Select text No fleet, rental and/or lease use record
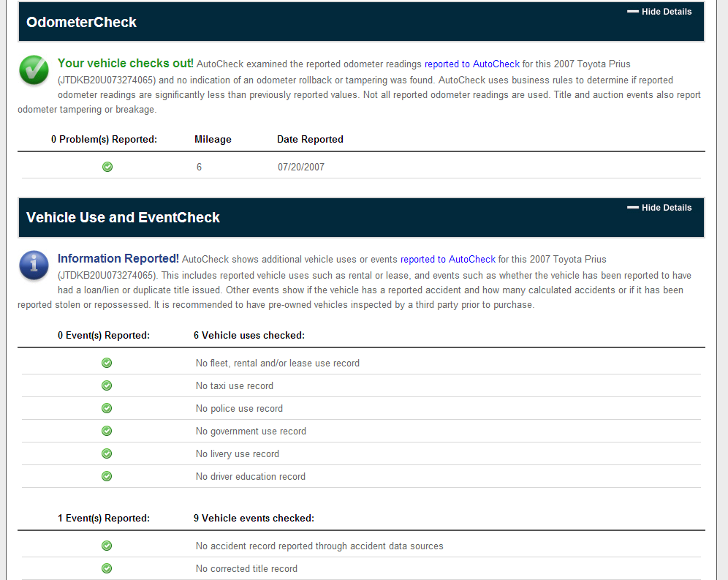 tap(278, 364)
